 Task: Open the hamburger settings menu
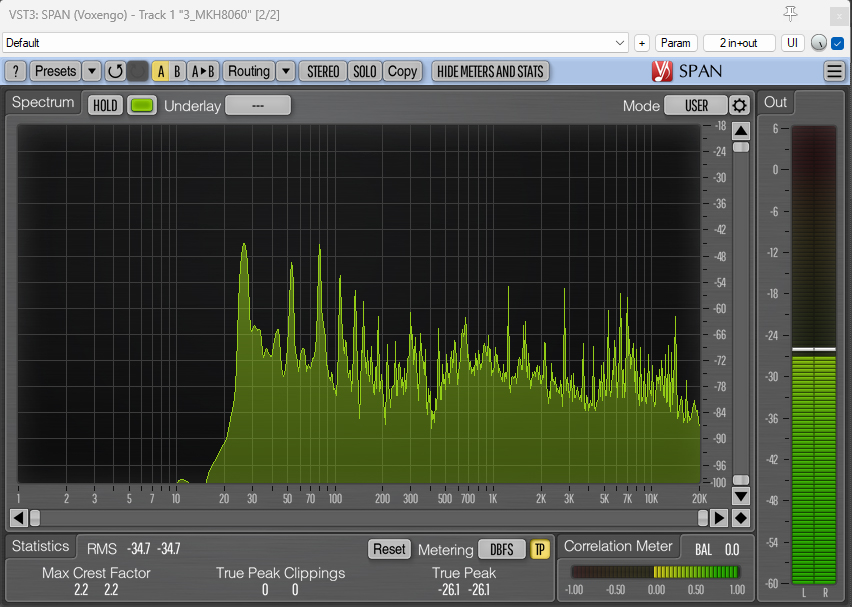tap(834, 71)
